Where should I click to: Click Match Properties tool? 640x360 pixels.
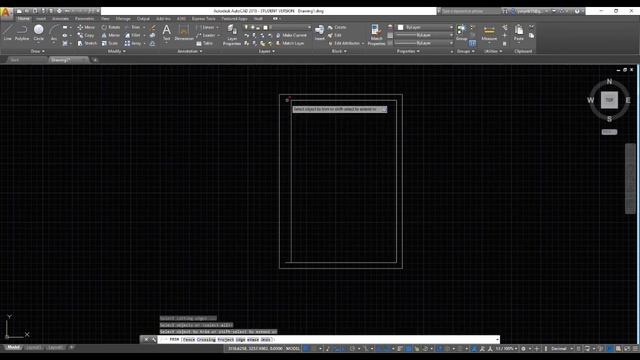(x=376, y=34)
